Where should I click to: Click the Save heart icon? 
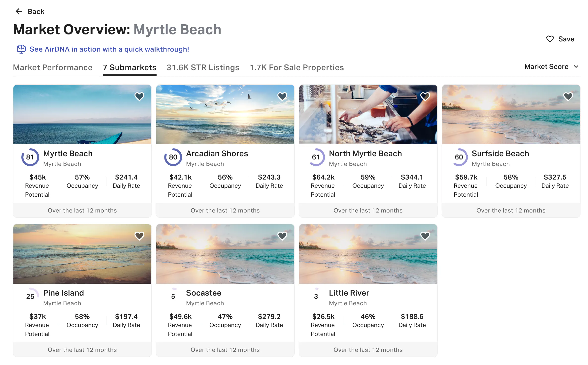[550, 39]
